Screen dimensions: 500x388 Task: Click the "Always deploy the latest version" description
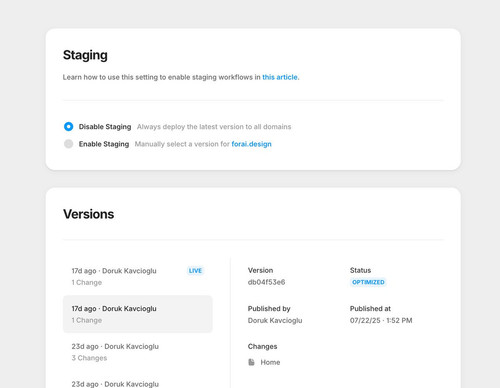pos(214,127)
